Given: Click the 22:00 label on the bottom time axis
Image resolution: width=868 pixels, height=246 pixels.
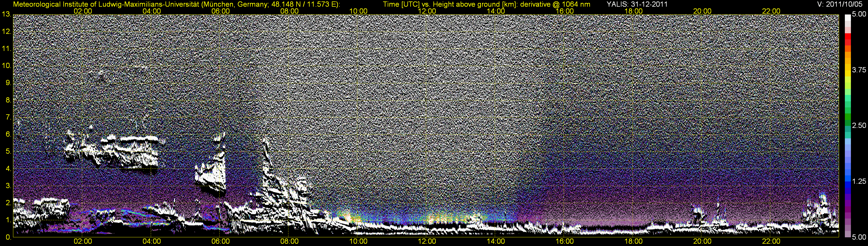Looking at the screenshot, I should 771,241.
